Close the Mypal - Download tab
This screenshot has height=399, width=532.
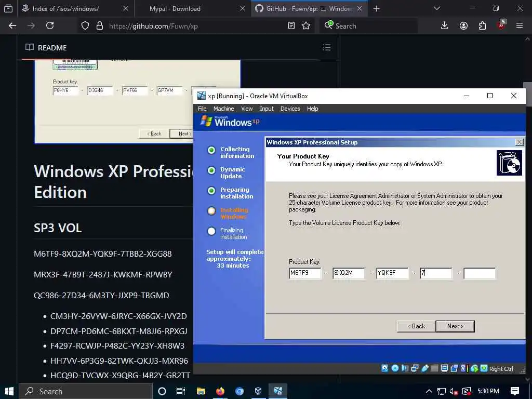243,9
